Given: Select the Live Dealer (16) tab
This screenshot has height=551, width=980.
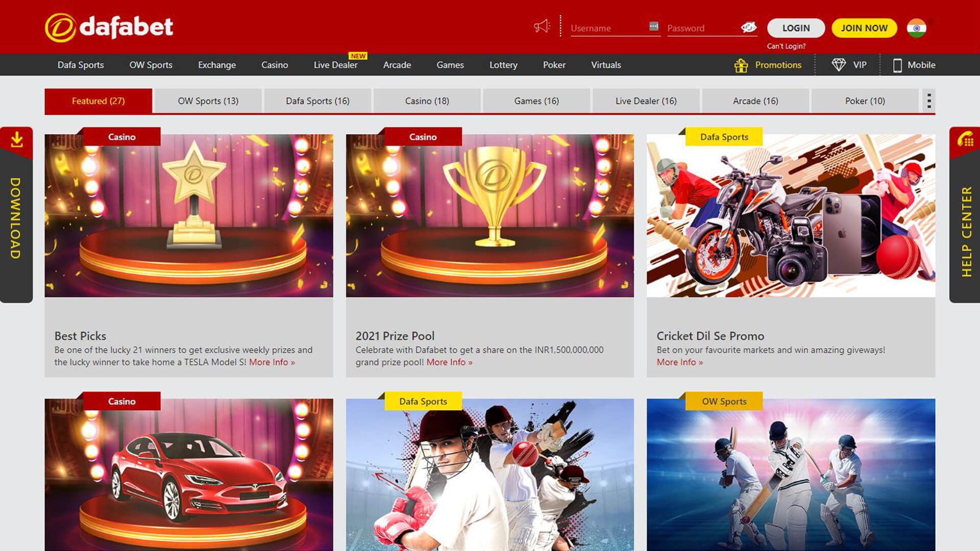Looking at the screenshot, I should (x=646, y=101).
